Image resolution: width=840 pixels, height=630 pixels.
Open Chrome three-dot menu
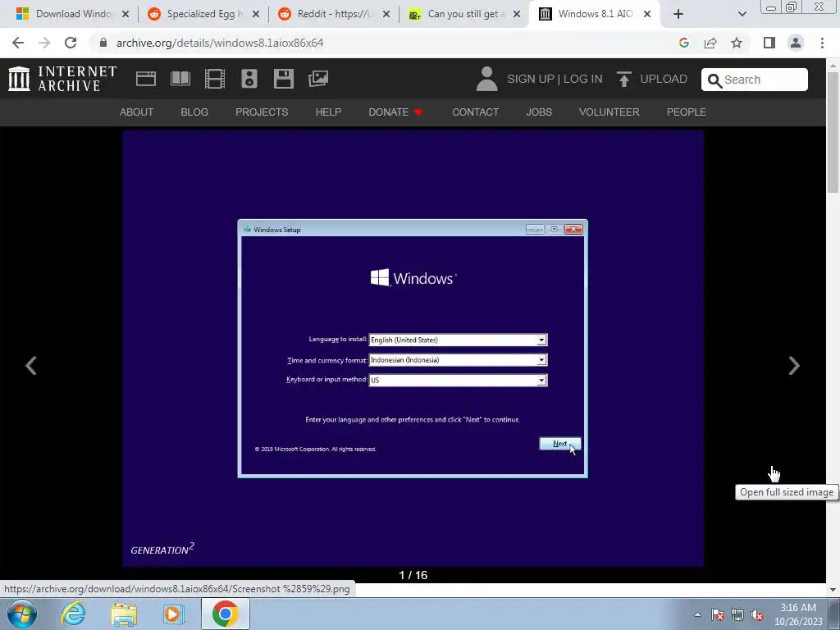[822, 43]
